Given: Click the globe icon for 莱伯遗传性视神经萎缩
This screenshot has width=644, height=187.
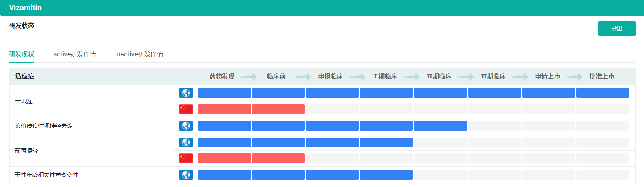Looking at the screenshot, I should click(x=186, y=126).
